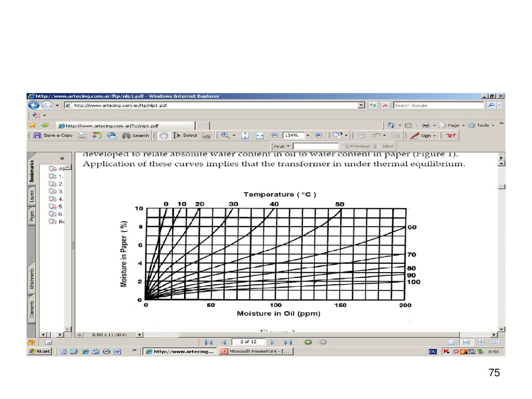Screen dimensions: 532x399
Task: Click the EN language indicator in tray
Action: (432, 352)
